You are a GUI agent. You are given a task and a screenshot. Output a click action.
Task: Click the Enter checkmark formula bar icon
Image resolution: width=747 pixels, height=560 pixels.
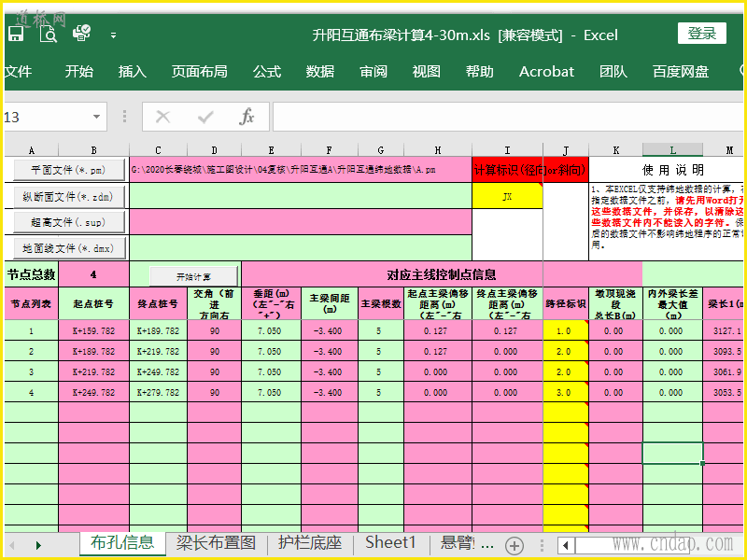click(x=205, y=117)
